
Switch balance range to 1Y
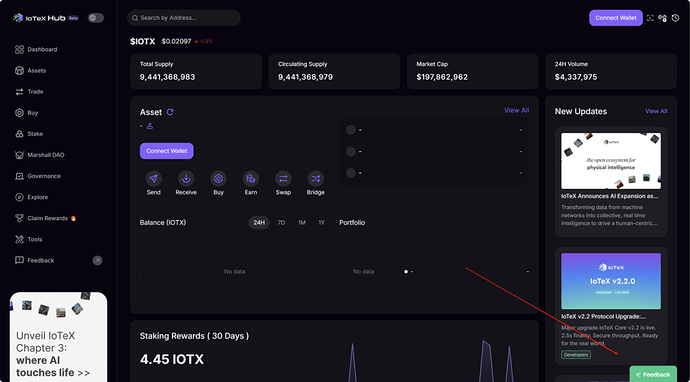[322, 223]
